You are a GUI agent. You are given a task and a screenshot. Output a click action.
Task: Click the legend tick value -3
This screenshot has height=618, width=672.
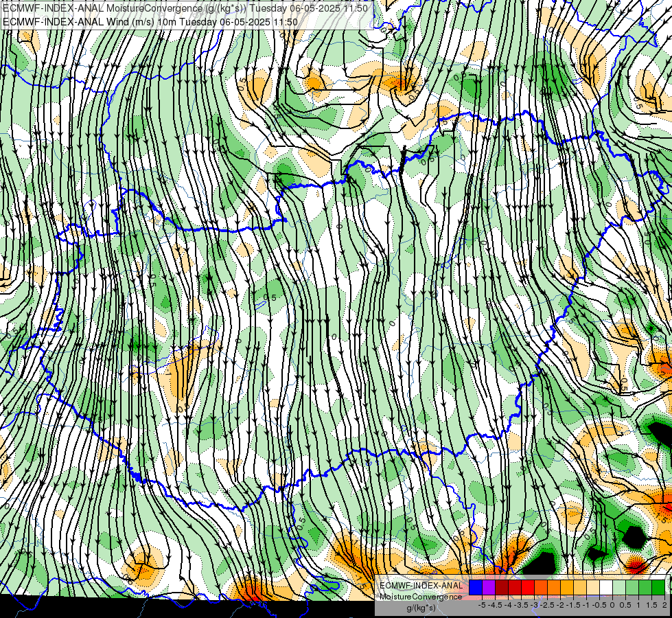point(534,605)
